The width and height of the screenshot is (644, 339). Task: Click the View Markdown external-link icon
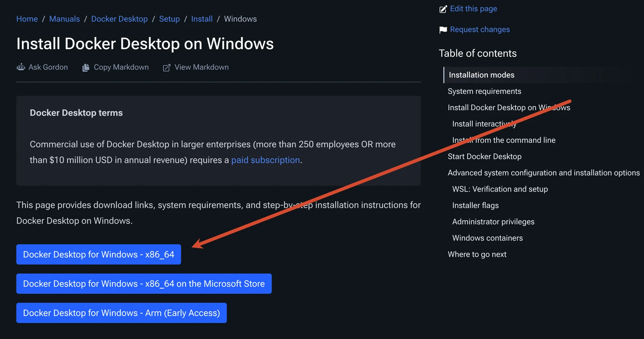tap(166, 68)
